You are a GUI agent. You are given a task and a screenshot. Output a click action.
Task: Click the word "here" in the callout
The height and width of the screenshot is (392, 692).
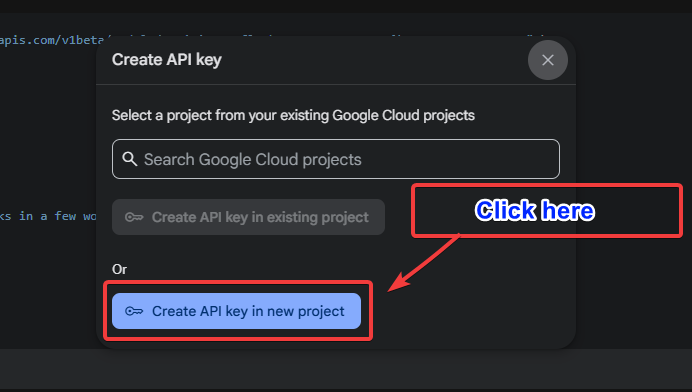(x=568, y=210)
